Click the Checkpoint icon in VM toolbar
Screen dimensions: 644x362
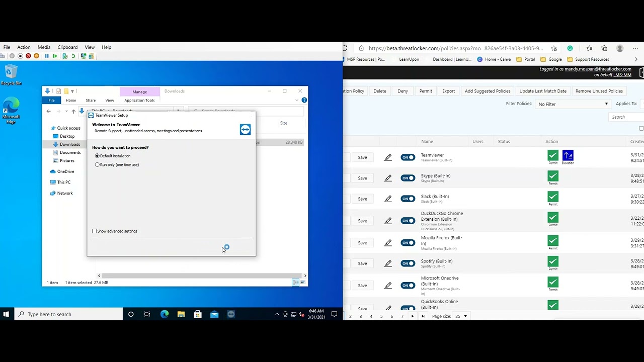[65, 56]
